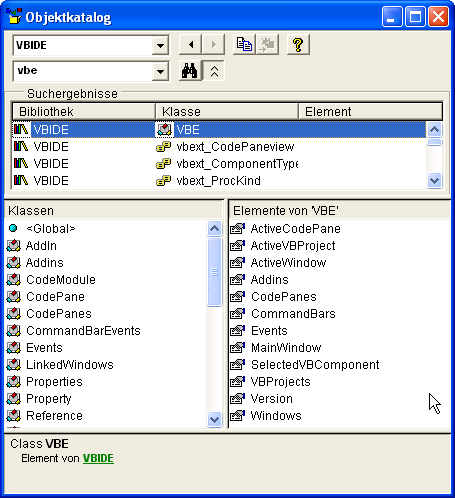The width and height of the screenshot is (455, 498).
Task: Select the Property class
Action: [49, 399]
